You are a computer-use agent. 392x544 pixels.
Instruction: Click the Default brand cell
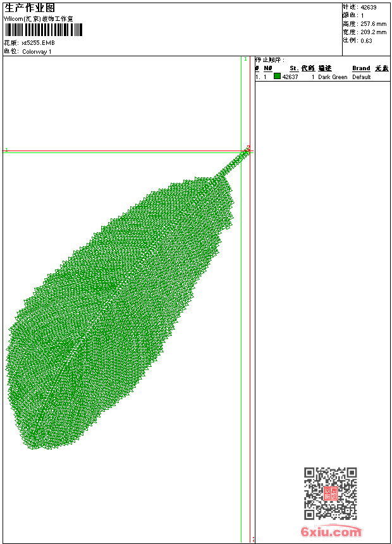click(x=362, y=77)
